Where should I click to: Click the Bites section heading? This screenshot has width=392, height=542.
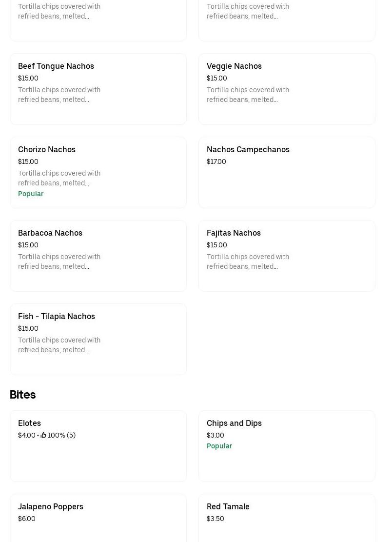coord(22,395)
